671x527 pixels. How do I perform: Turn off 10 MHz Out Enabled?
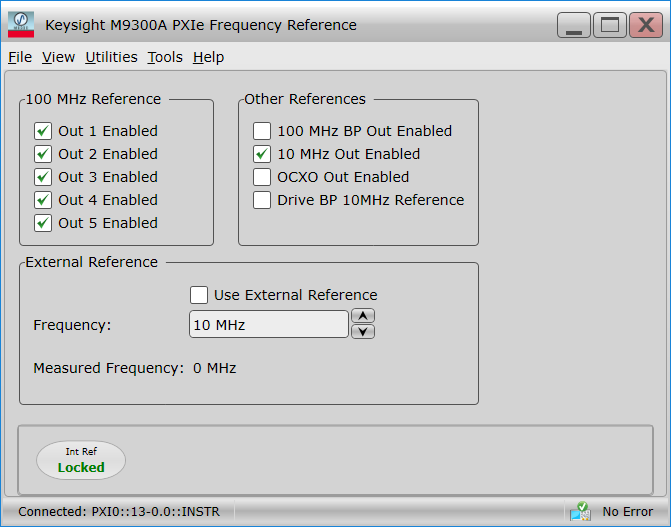coord(262,154)
